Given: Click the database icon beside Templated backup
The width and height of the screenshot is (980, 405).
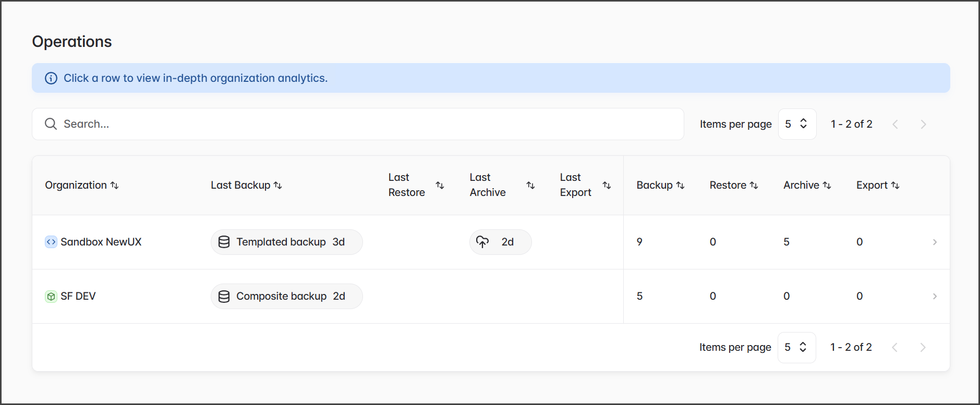Looking at the screenshot, I should coord(224,242).
